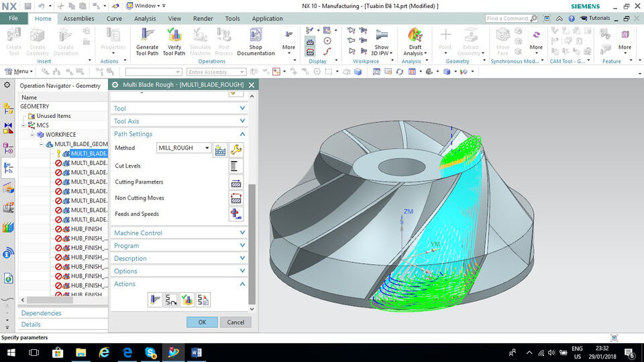
Task: Expand the Program section
Action: pos(179,245)
